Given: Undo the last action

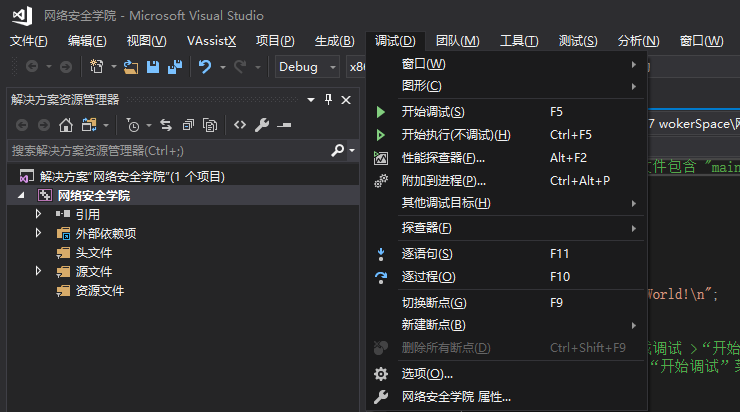Looking at the screenshot, I should click(205, 67).
